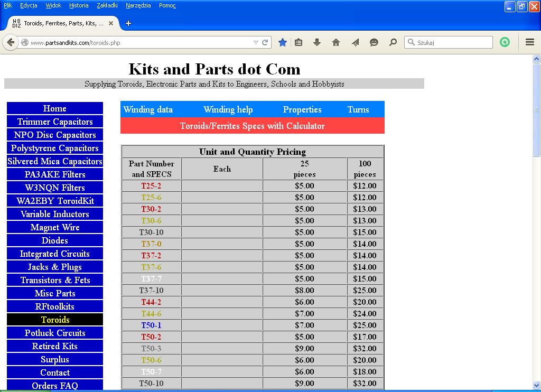Click the green circular extension icon
This screenshot has width=541, height=392.
pyautogui.click(x=505, y=42)
